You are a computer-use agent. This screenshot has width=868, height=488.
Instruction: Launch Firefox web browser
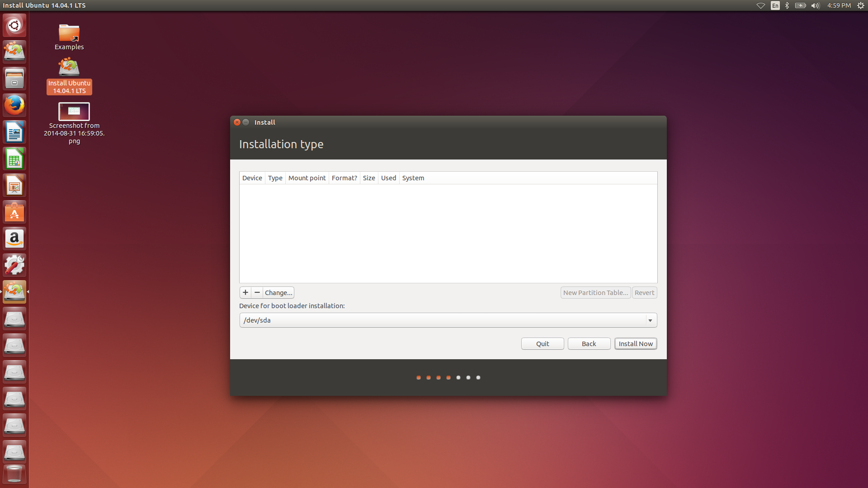[14, 105]
